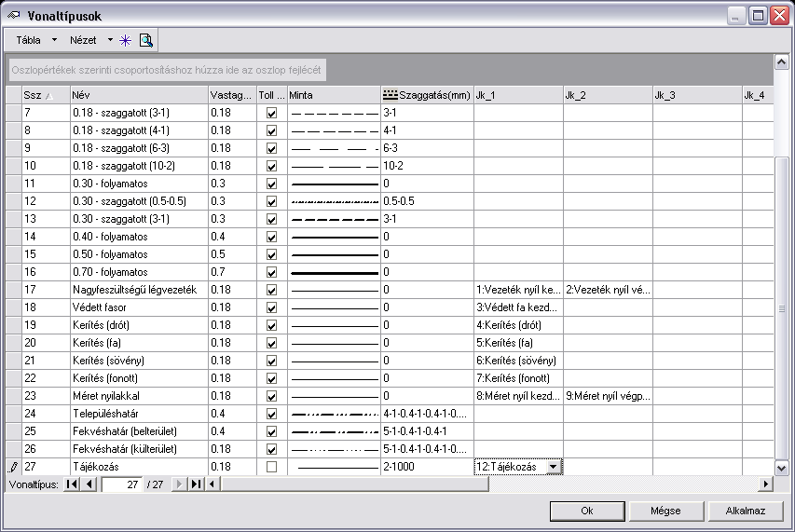Open the Tábla menu
Screen dimensions: 795x532
28,40
